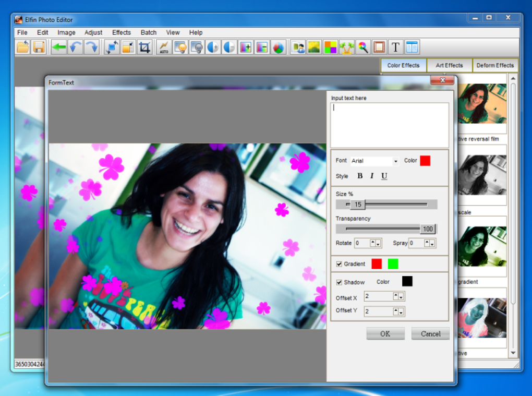Switch to the Color Effects tab
This screenshot has width=532, height=396.
[x=403, y=65]
